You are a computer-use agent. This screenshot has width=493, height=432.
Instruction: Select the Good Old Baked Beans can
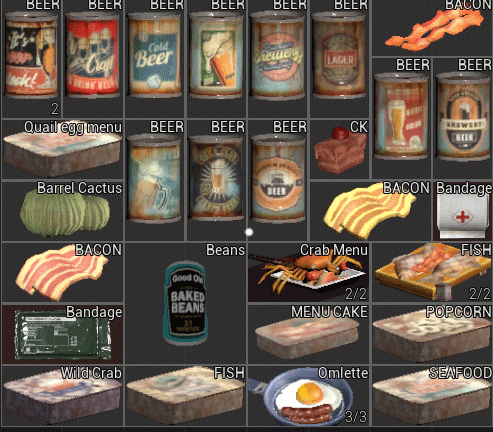tap(186, 303)
